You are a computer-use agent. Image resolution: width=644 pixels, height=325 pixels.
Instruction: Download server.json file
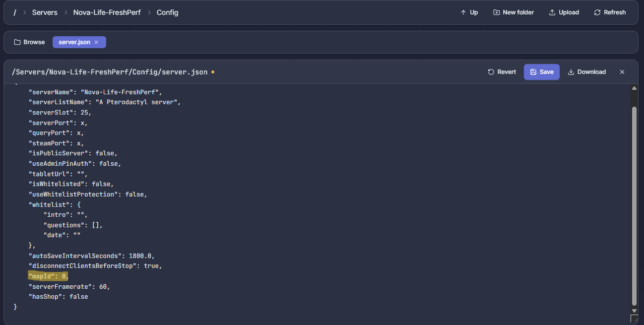coord(587,72)
